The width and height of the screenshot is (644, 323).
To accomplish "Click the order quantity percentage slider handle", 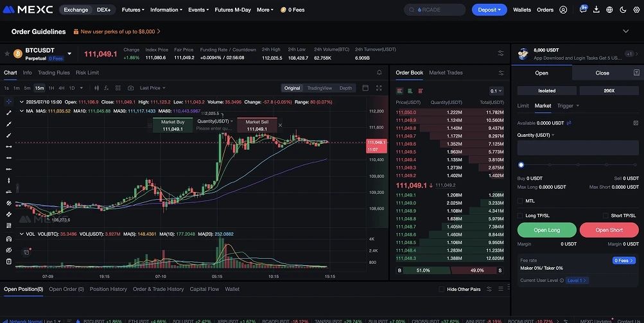I will click(521, 165).
